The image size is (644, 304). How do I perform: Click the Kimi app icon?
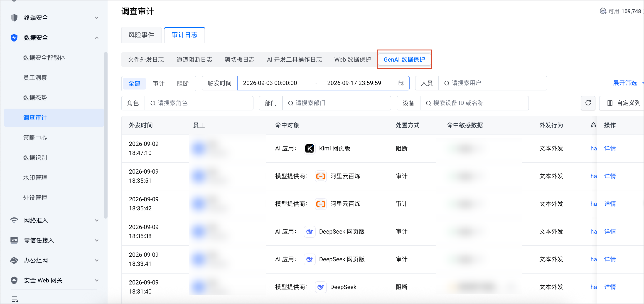(310, 149)
